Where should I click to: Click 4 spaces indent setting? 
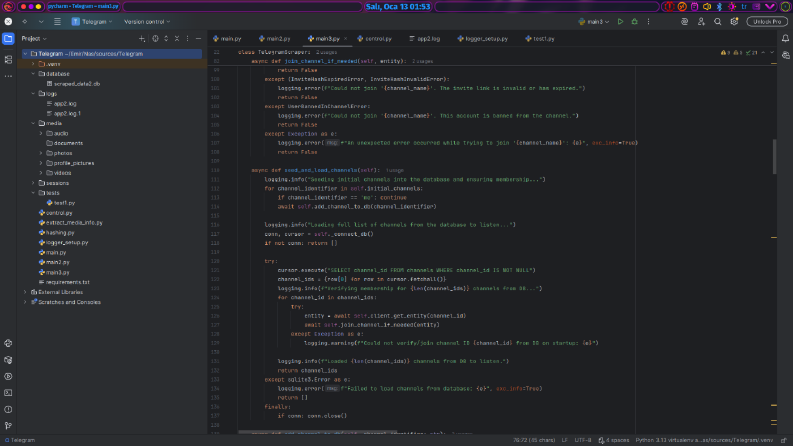(x=614, y=440)
